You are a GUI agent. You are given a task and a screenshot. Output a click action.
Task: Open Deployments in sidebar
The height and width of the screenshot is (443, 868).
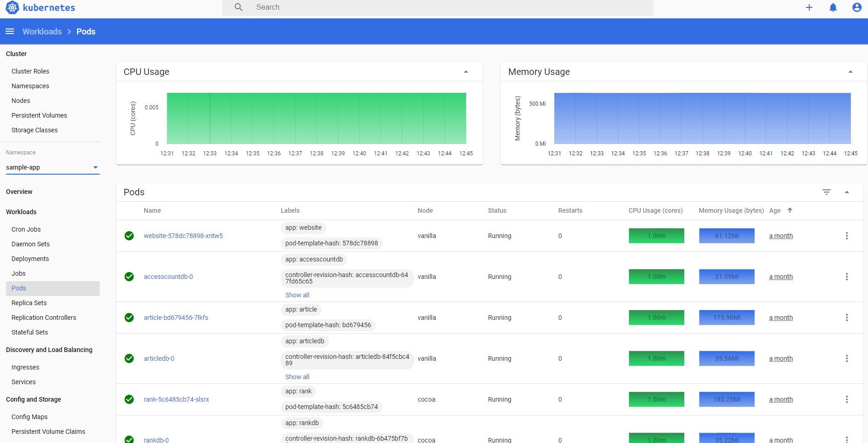(x=30, y=259)
